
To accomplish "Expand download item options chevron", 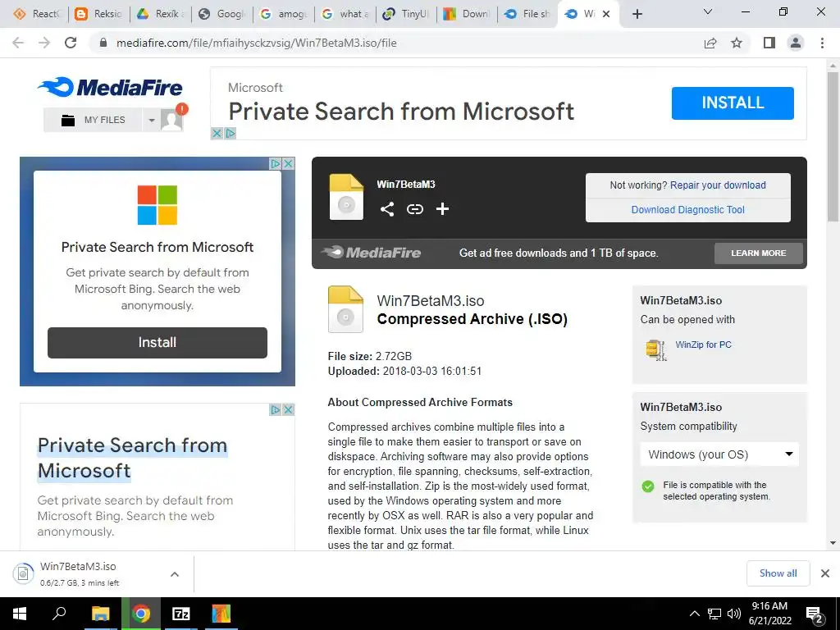I will coord(175,574).
